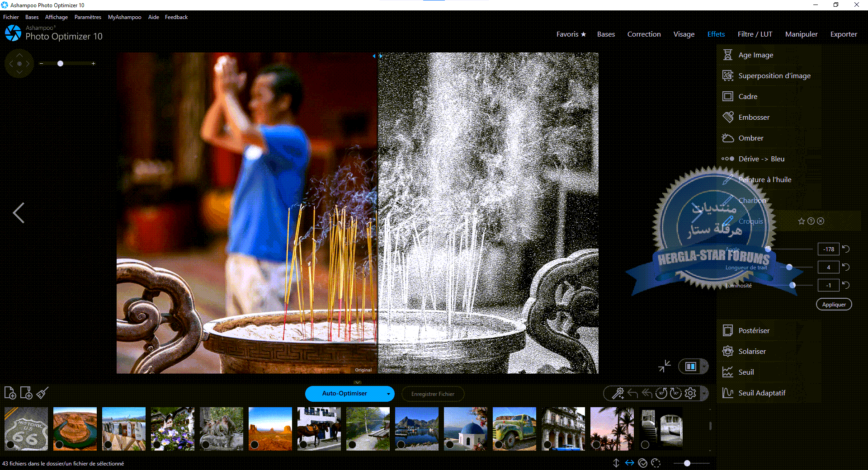This screenshot has width=868, height=470.
Task: Rotate image 90° counter-clockwise
Action: pyautogui.click(x=661, y=394)
